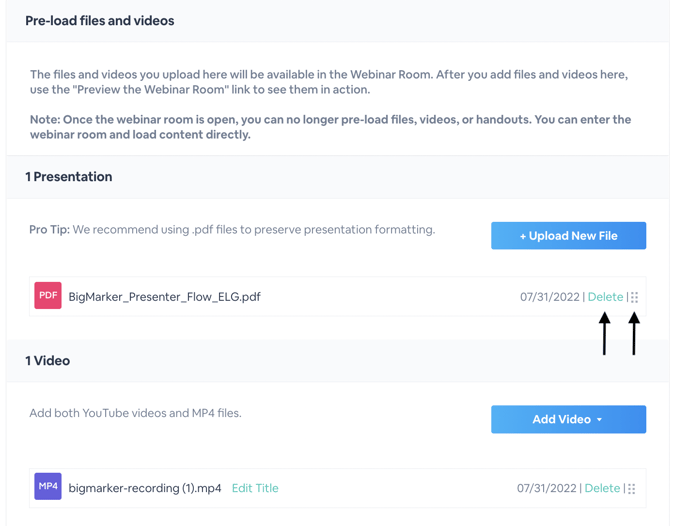Click the 1 Presentation section header
The image size is (688, 526).
pyautogui.click(x=68, y=177)
